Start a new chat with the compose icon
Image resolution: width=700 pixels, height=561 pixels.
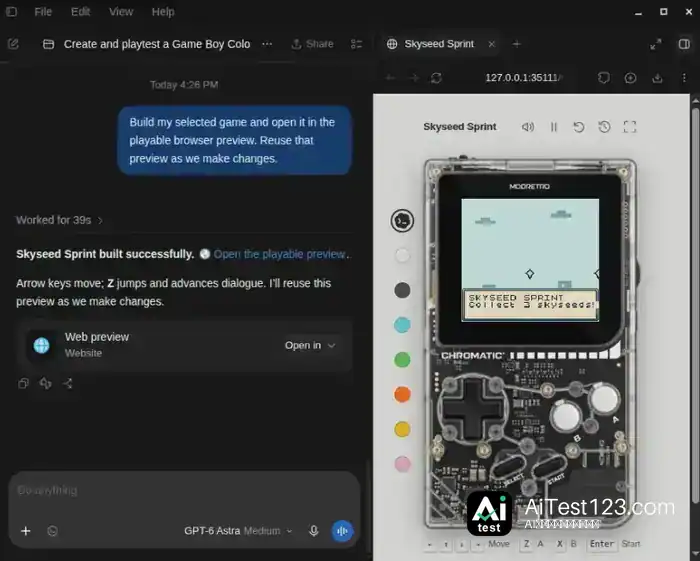[x=13, y=44]
